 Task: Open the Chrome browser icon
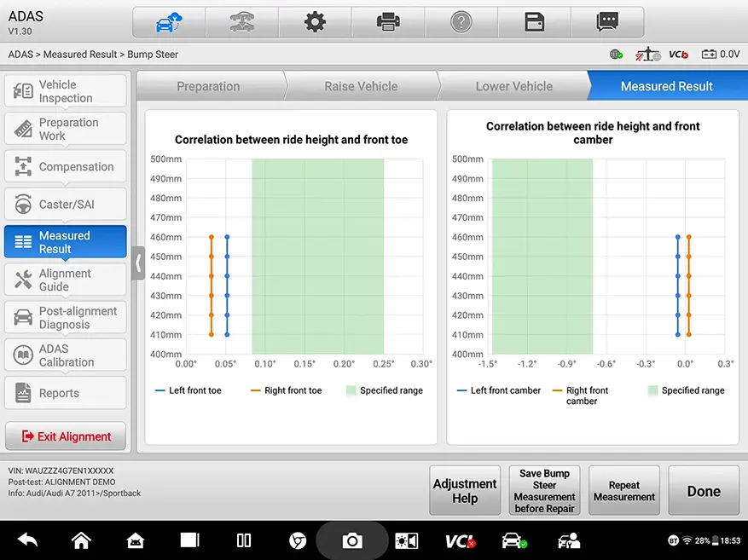[x=298, y=540]
